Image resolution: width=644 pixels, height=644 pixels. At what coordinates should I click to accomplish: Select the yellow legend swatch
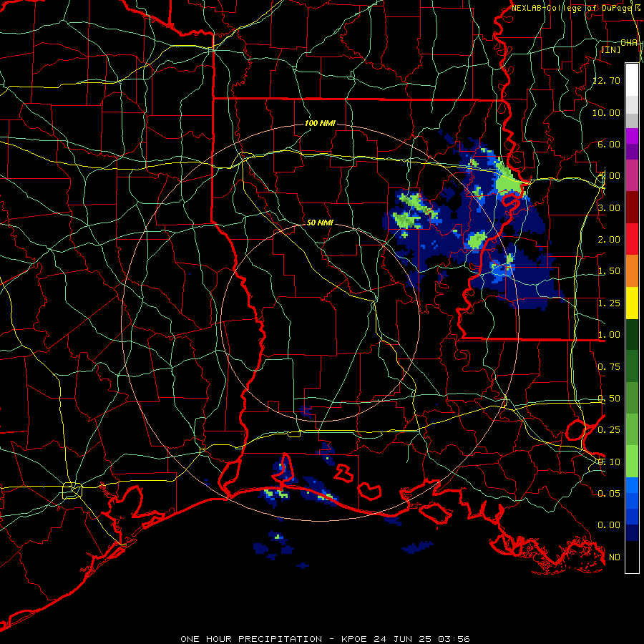point(632,303)
